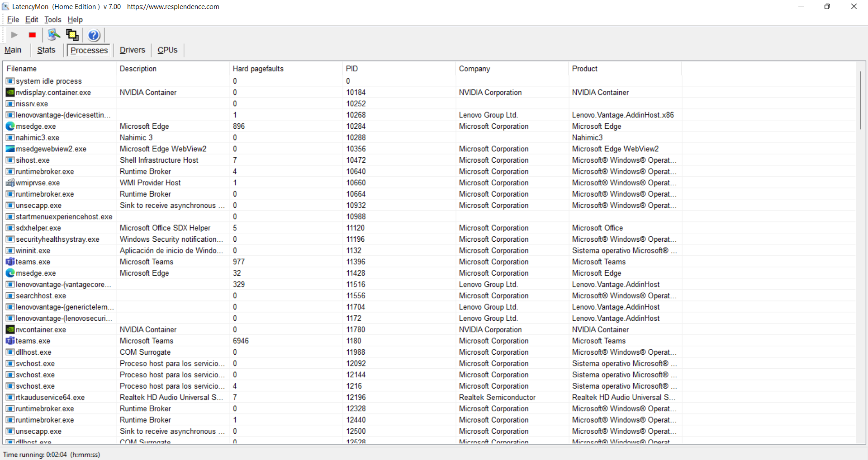Click NVIDIA icon beside nvdisplay.container.exe
The height and width of the screenshot is (460, 868).
(x=10, y=92)
